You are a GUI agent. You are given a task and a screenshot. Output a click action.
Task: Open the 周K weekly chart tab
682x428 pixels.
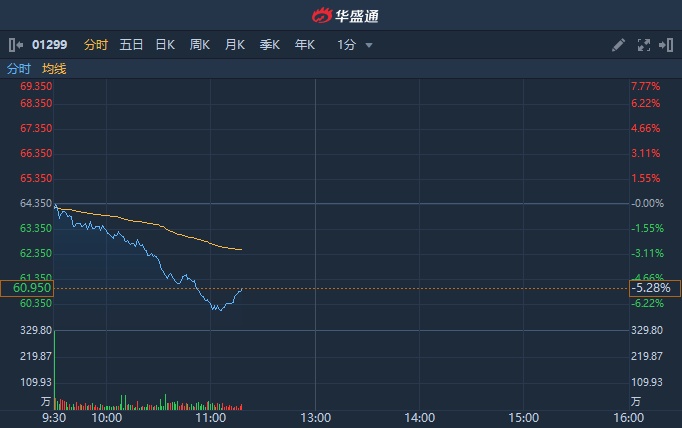tap(200, 45)
